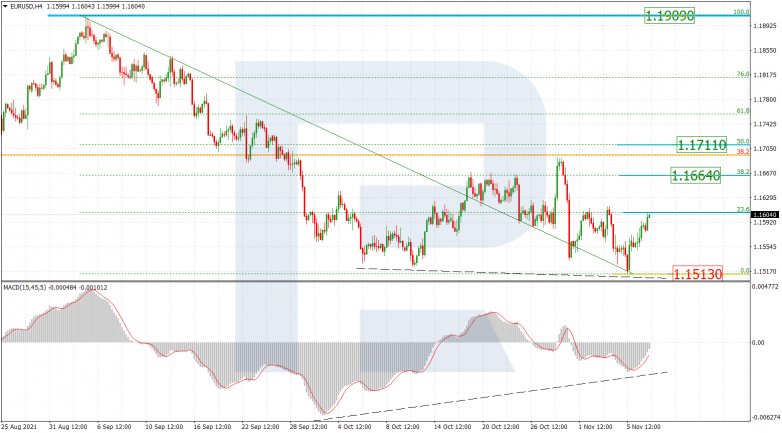Click the 1.17050 price axis value
782x433 pixels.
pyautogui.click(x=766, y=149)
